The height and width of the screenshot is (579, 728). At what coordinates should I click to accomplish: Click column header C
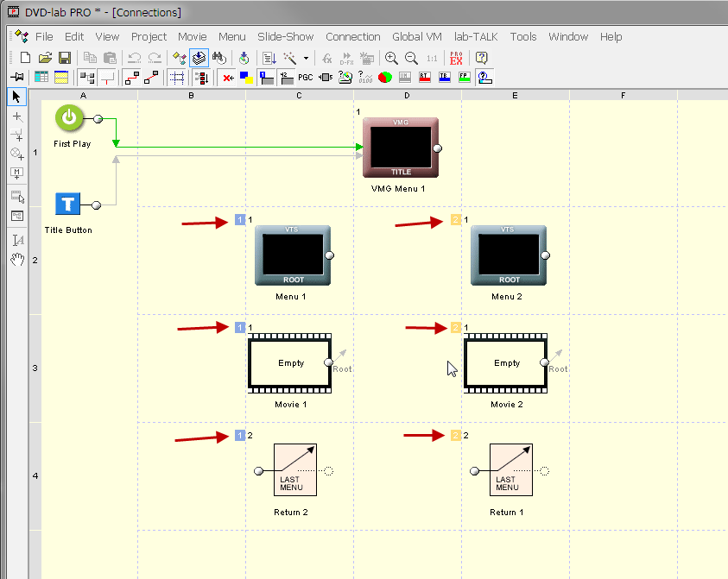[x=299, y=95]
